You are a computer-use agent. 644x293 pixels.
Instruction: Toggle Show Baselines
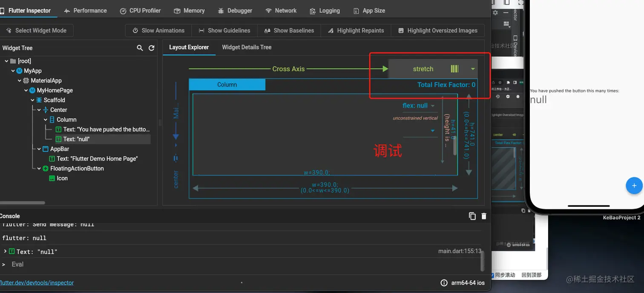coord(289,31)
